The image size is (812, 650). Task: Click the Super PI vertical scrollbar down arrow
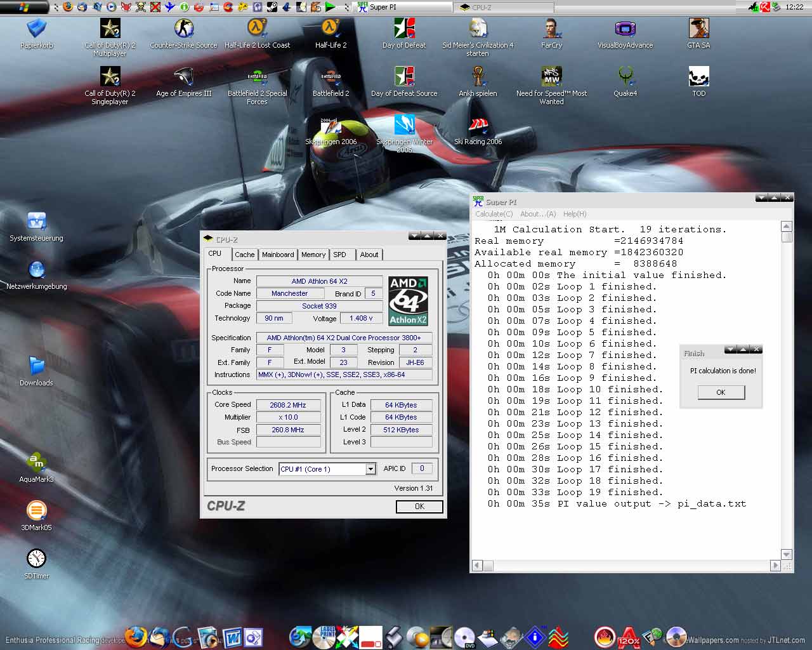787,554
